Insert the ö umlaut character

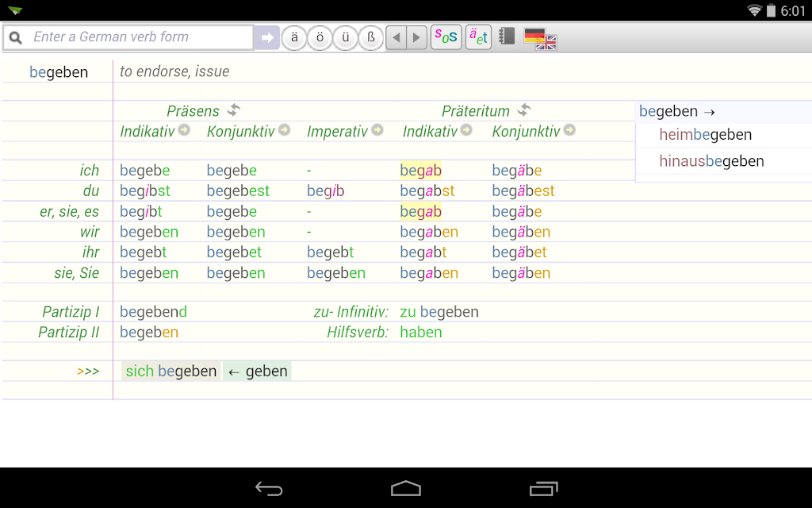pos(320,37)
